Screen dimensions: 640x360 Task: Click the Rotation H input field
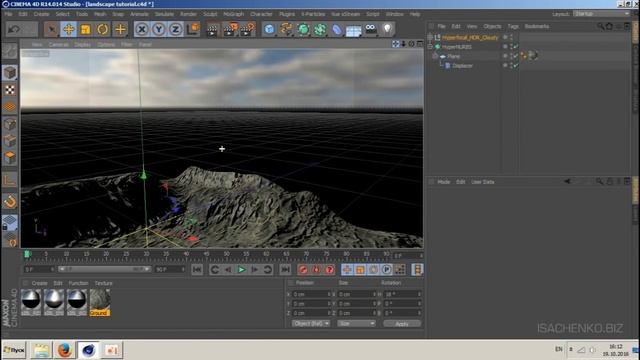pos(402,294)
